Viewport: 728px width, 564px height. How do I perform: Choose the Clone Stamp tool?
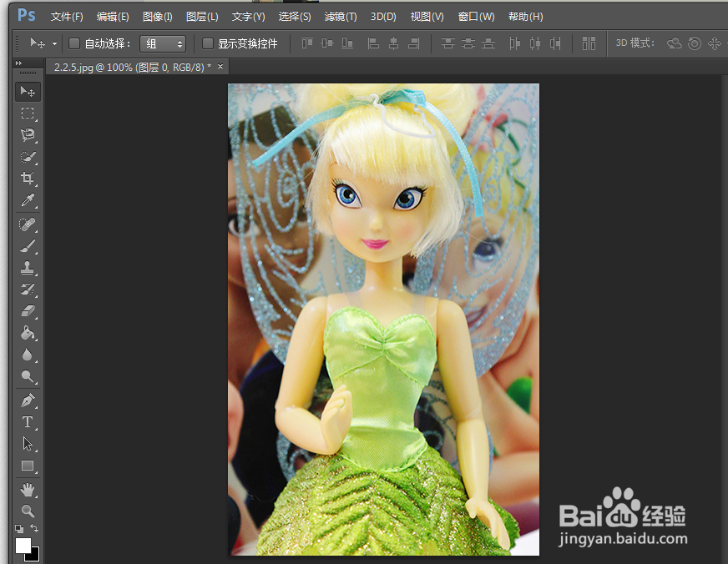point(28,268)
